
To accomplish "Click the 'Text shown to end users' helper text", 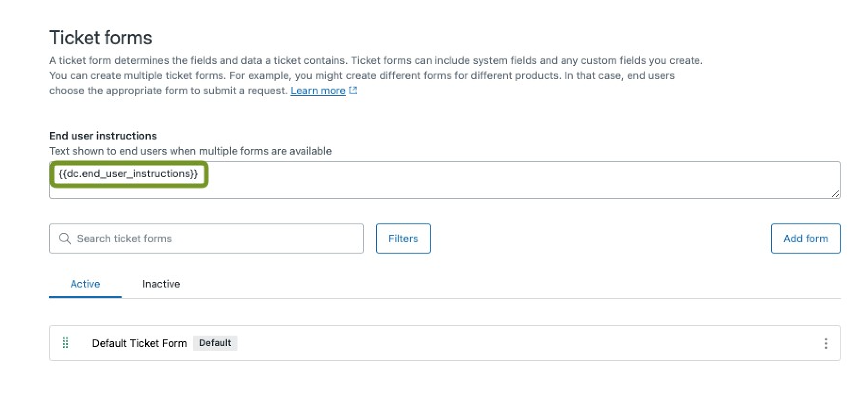I will (190, 151).
